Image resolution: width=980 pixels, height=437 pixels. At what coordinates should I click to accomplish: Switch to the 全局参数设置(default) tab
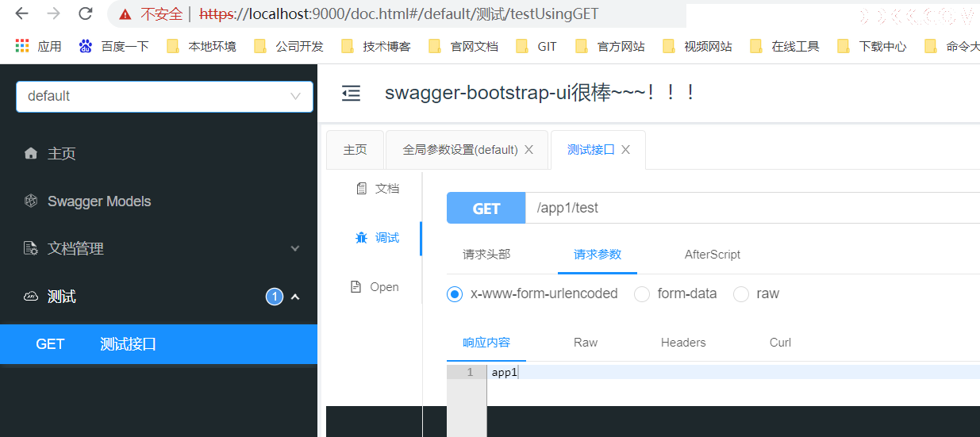[460, 150]
